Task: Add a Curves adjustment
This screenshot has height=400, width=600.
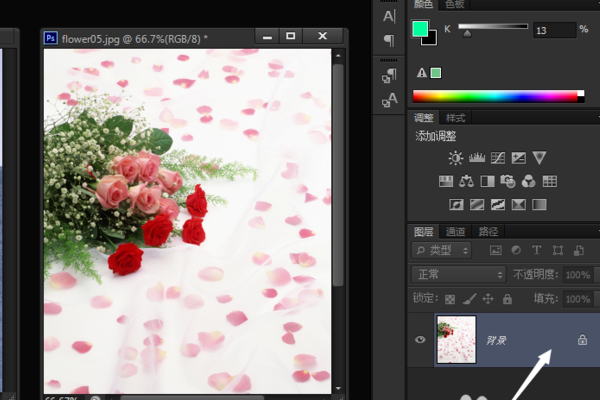Action: click(x=498, y=158)
